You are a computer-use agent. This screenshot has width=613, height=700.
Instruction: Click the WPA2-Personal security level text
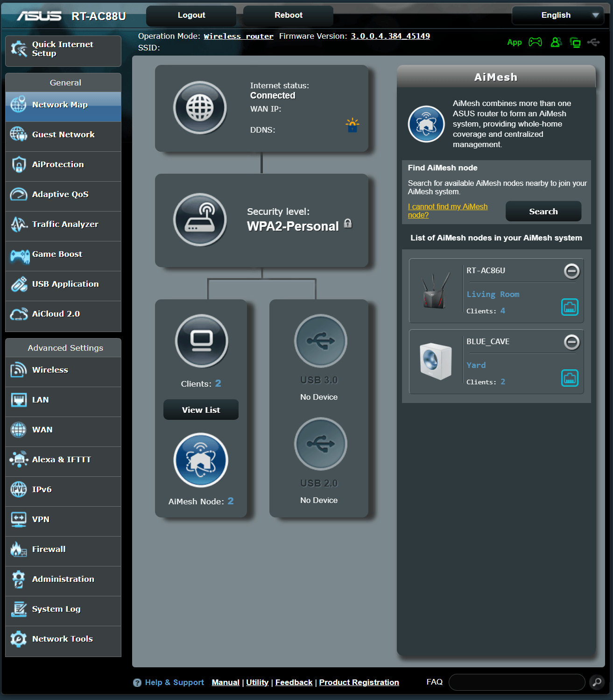coord(293,226)
